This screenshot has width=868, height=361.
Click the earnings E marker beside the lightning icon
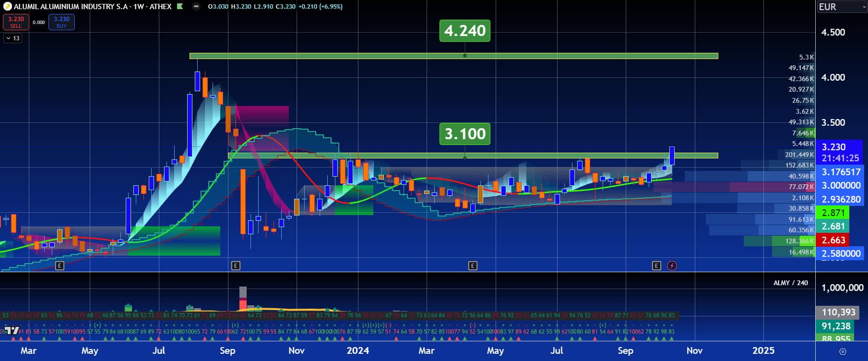tap(656, 265)
